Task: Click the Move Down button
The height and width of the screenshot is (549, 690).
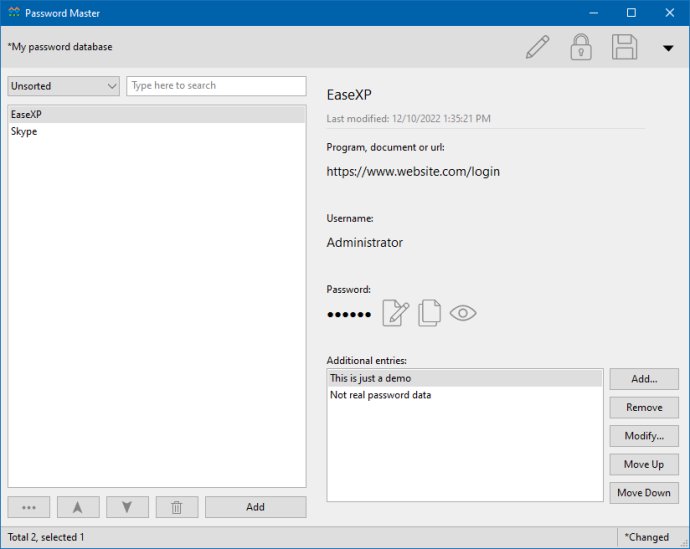Action: [x=644, y=493]
